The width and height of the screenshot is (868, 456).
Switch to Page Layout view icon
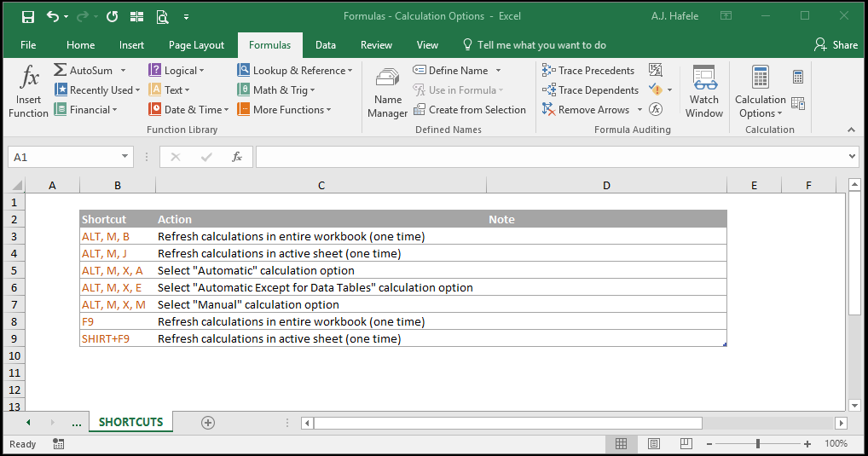click(654, 444)
